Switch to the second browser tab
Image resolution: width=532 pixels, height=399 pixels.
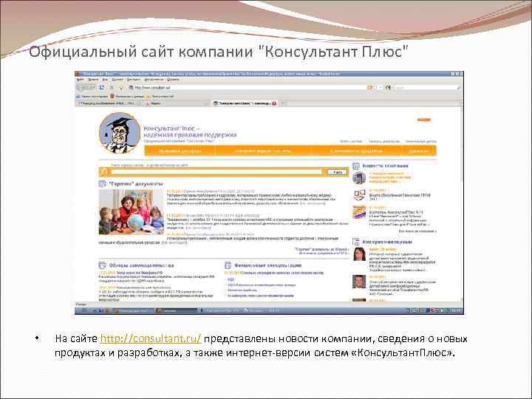(x=176, y=103)
